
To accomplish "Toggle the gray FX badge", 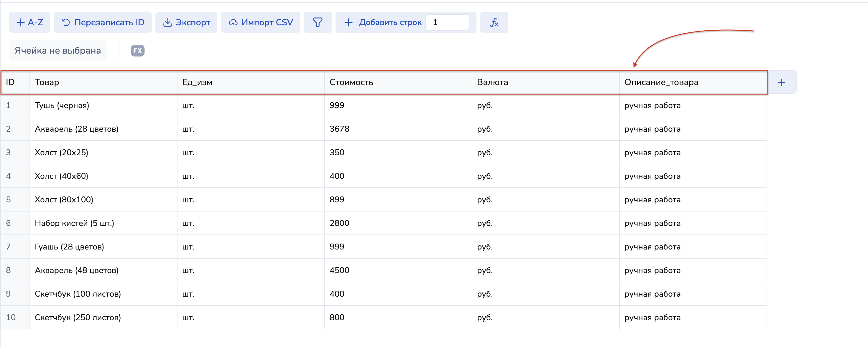I will [x=137, y=51].
